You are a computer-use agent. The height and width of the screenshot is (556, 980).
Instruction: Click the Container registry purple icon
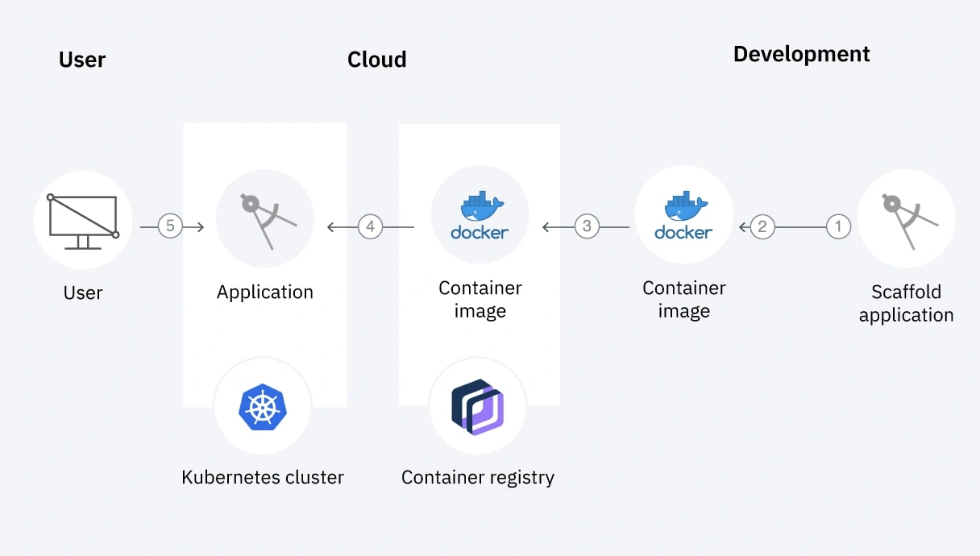click(x=478, y=406)
